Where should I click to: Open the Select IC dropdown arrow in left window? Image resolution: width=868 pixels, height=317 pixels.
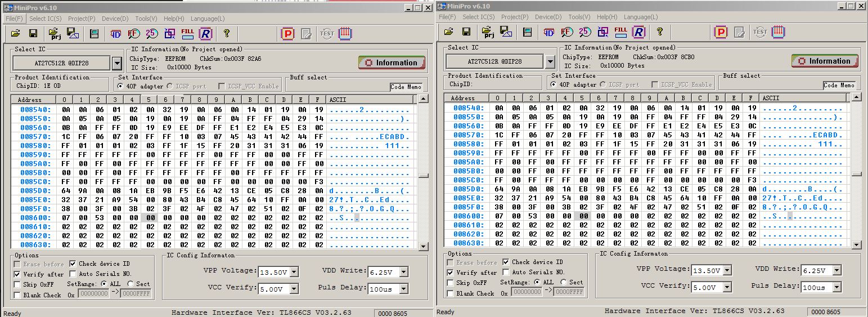point(117,63)
